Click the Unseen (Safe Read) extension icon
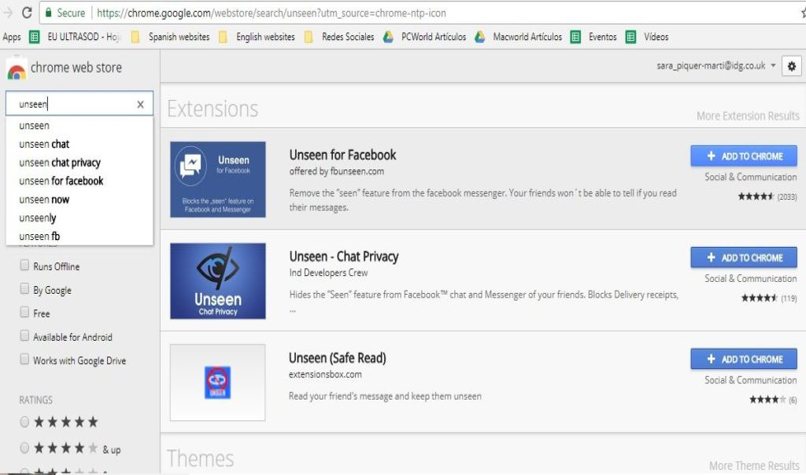 point(218,381)
